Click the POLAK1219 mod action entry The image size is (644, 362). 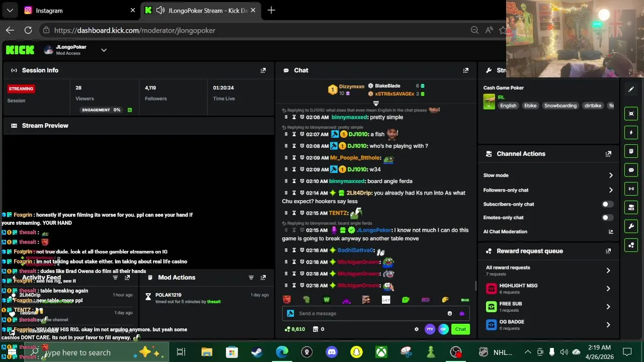tap(207, 298)
